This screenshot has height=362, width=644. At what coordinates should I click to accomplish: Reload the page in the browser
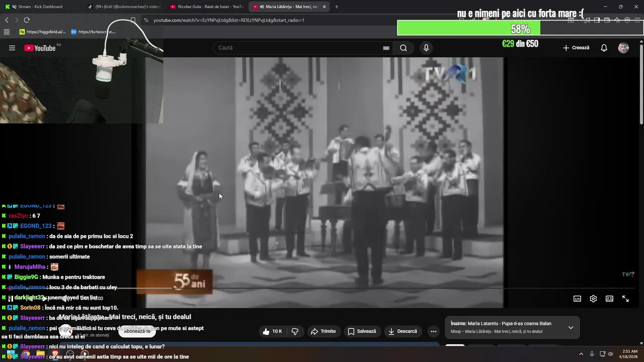pyautogui.click(x=27, y=20)
